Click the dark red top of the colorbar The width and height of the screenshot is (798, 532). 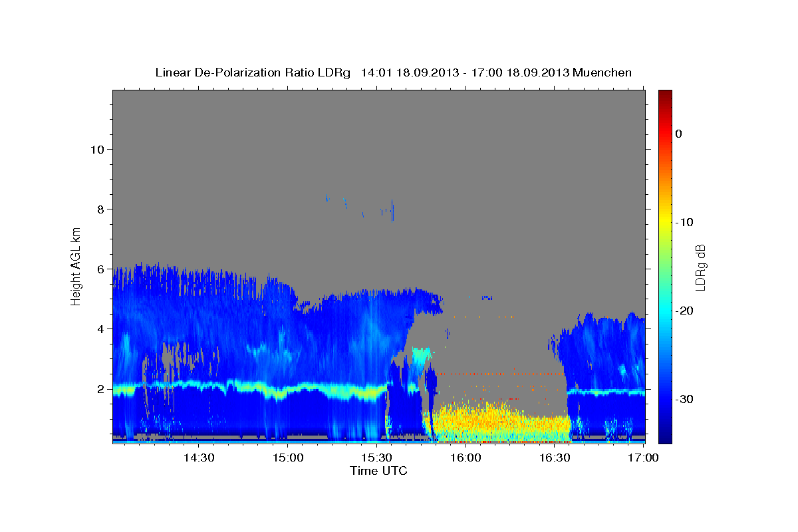click(x=665, y=94)
